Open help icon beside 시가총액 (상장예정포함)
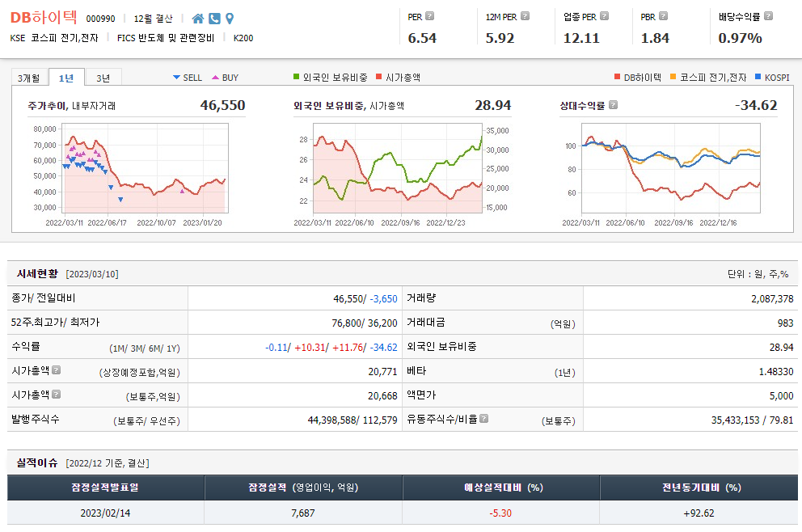The width and height of the screenshot is (802, 532). (57, 369)
